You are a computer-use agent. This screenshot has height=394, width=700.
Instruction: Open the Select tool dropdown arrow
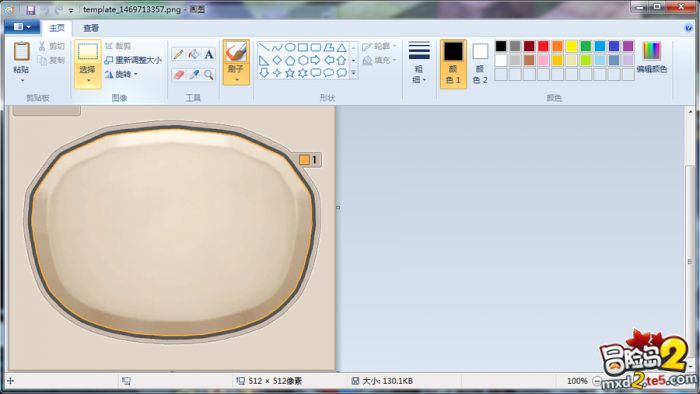(88, 81)
